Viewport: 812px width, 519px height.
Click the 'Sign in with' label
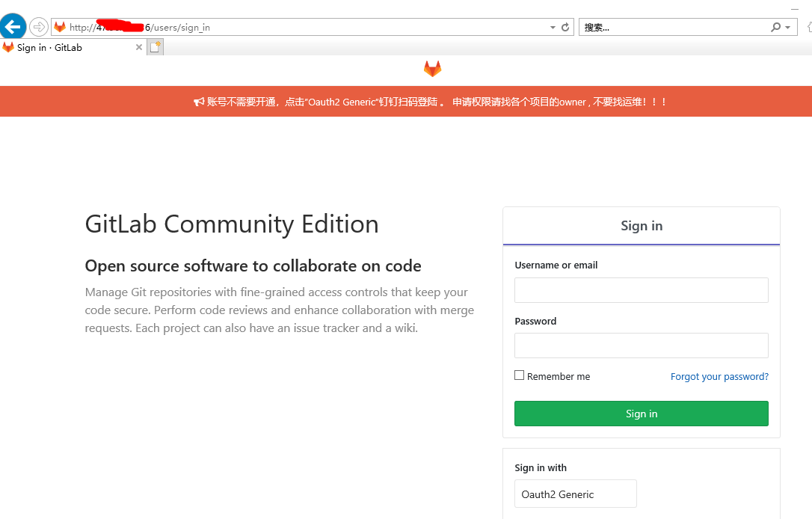[x=541, y=467]
